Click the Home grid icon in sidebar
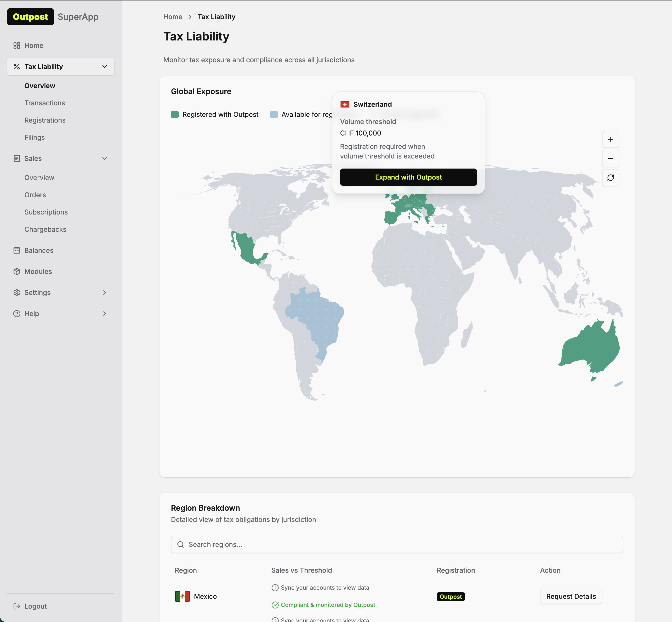 [x=17, y=45]
